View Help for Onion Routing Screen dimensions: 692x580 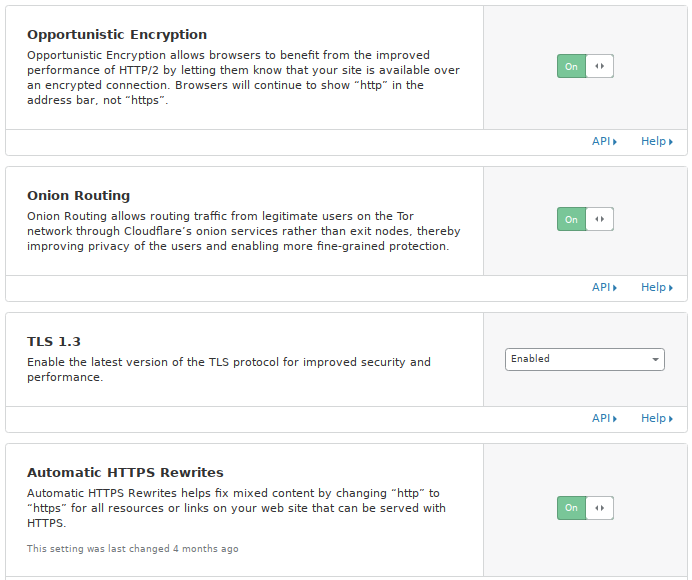click(653, 288)
